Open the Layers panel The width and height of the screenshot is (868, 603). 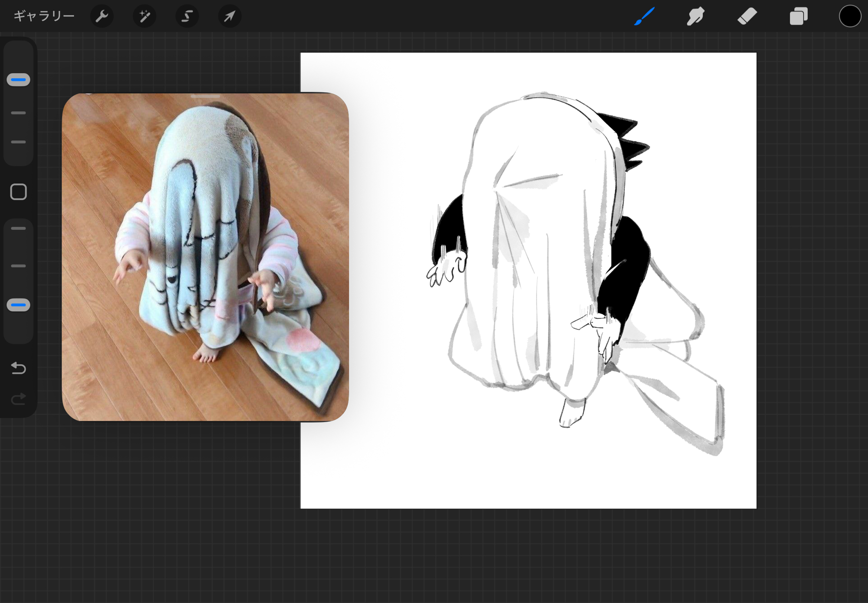click(x=798, y=16)
